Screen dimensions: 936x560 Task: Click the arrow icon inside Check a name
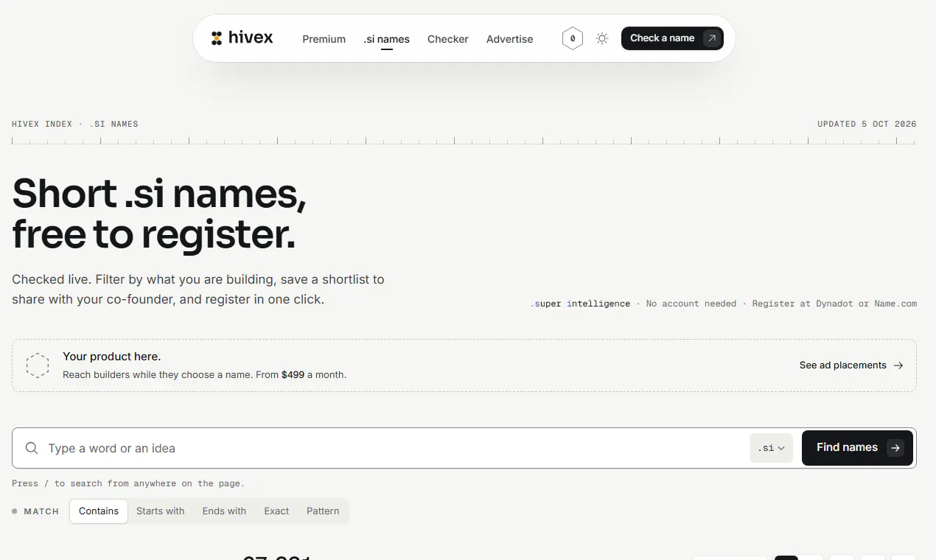click(711, 38)
